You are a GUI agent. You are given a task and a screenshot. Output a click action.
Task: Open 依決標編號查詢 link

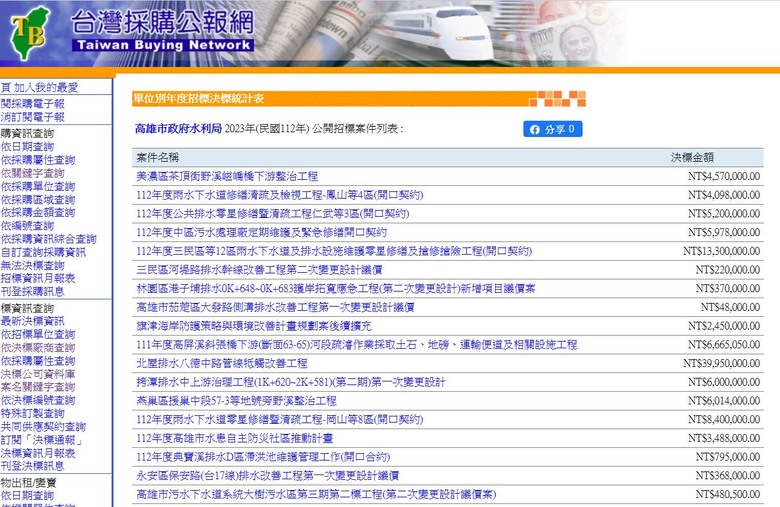(38, 400)
